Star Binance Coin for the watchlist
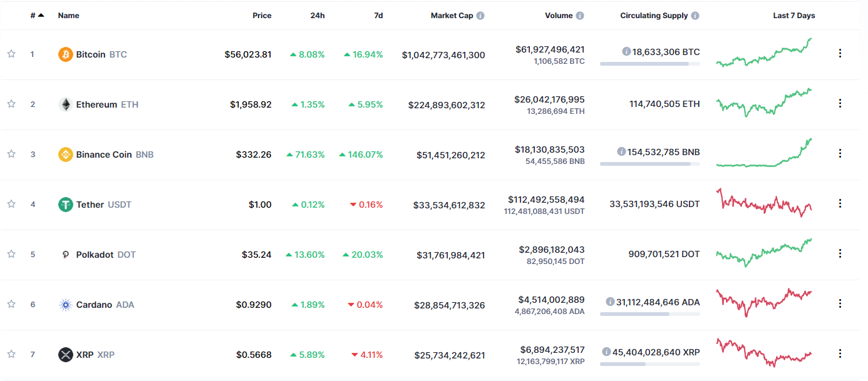Screen dimensions: 868x381 tap(11, 154)
